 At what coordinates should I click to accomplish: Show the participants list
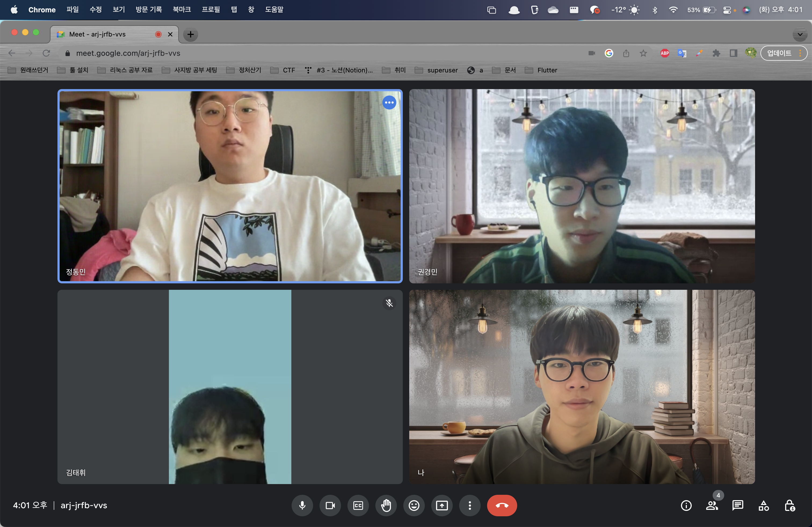pyautogui.click(x=712, y=505)
